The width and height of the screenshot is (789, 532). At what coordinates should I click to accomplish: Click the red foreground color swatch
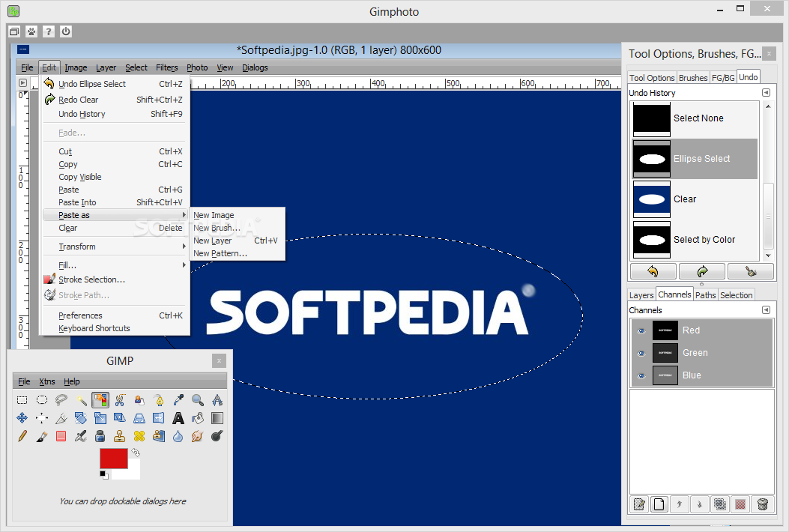click(x=114, y=458)
